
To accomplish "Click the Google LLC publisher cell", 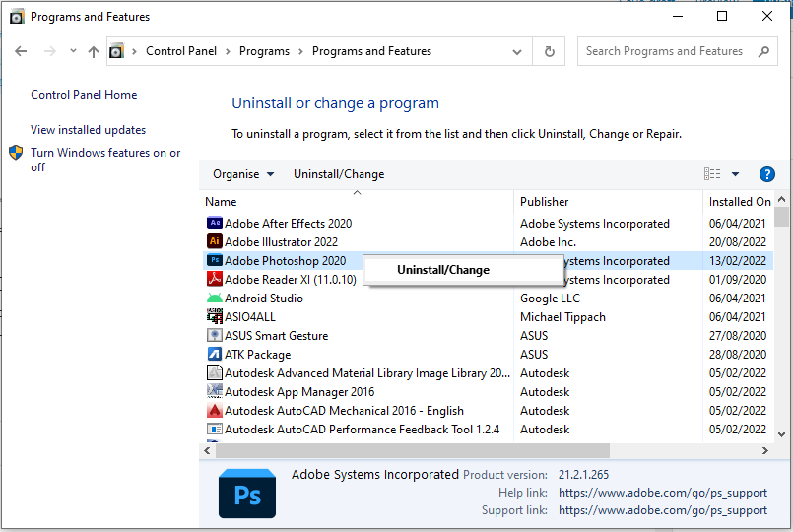I will pyautogui.click(x=550, y=299).
